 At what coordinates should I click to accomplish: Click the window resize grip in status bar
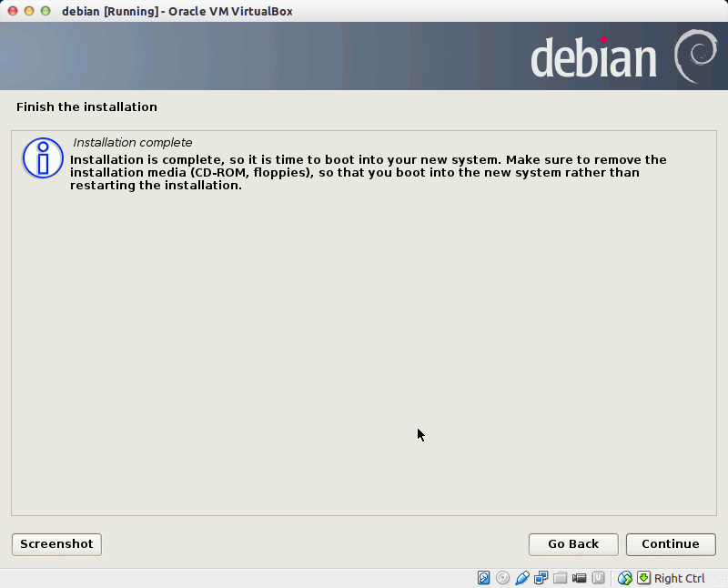pos(723,583)
